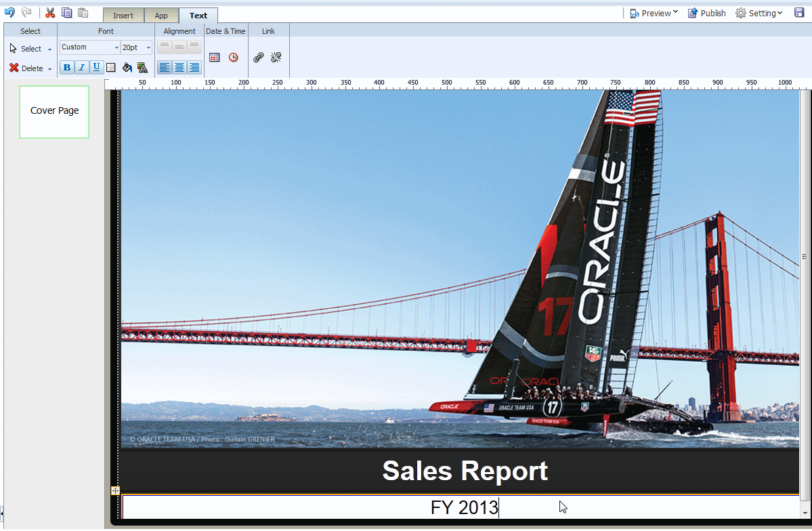Select the Sales Report title text
The height and width of the screenshot is (531, 812).
pos(465,471)
